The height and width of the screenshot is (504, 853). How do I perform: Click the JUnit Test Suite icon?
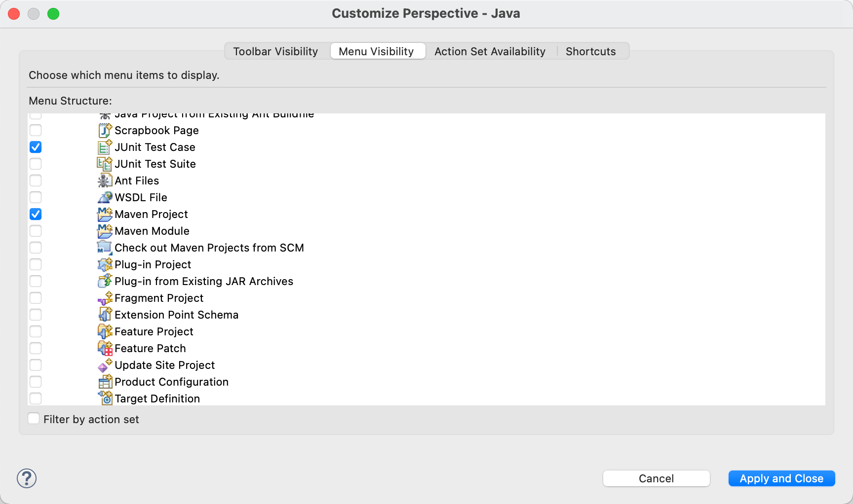coord(105,164)
